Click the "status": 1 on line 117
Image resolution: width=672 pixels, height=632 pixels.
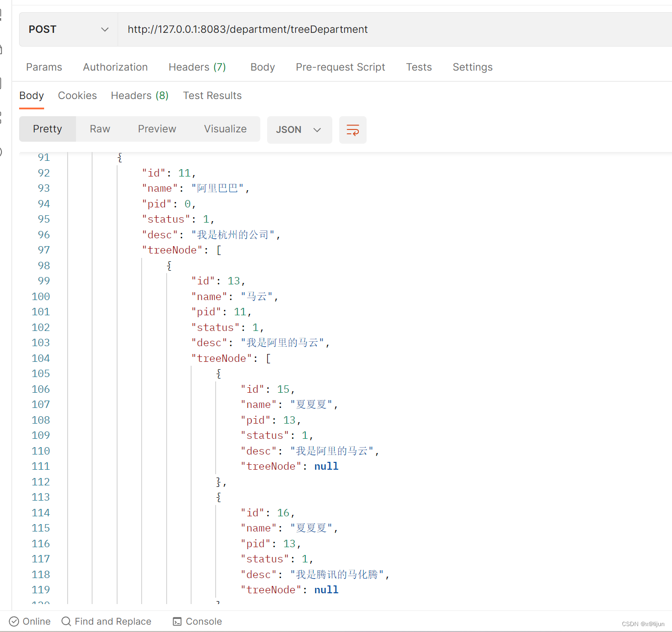pos(277,559)
